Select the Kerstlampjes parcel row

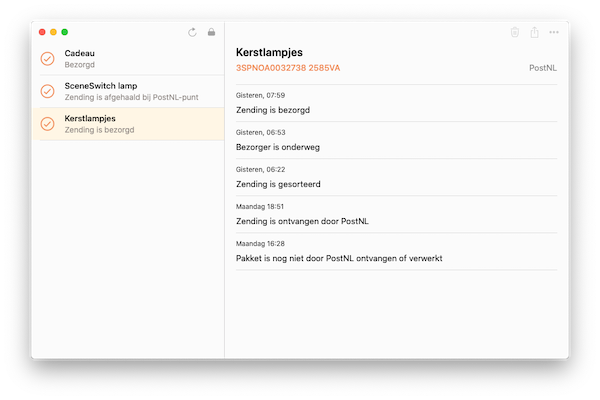pyautogui.click(x=128, y=124)
